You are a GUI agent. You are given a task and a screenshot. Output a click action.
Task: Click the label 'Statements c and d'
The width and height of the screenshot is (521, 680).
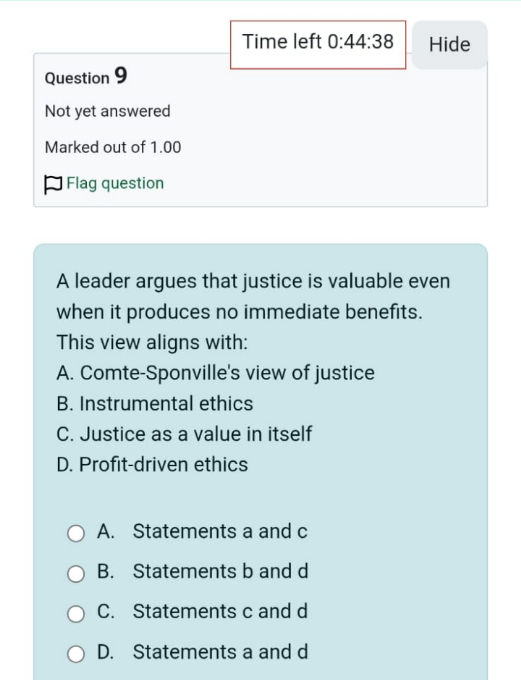(220, 611)
